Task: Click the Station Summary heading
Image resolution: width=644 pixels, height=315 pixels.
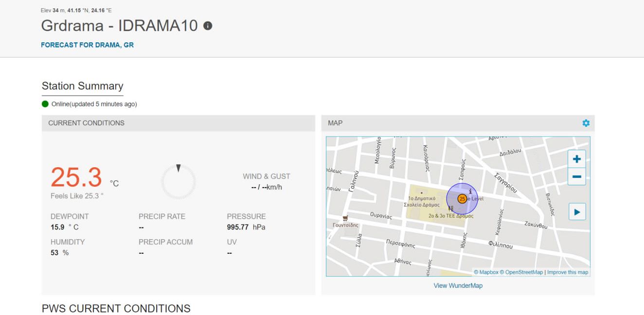Action: pyautogui.click(x=82, y=86)
